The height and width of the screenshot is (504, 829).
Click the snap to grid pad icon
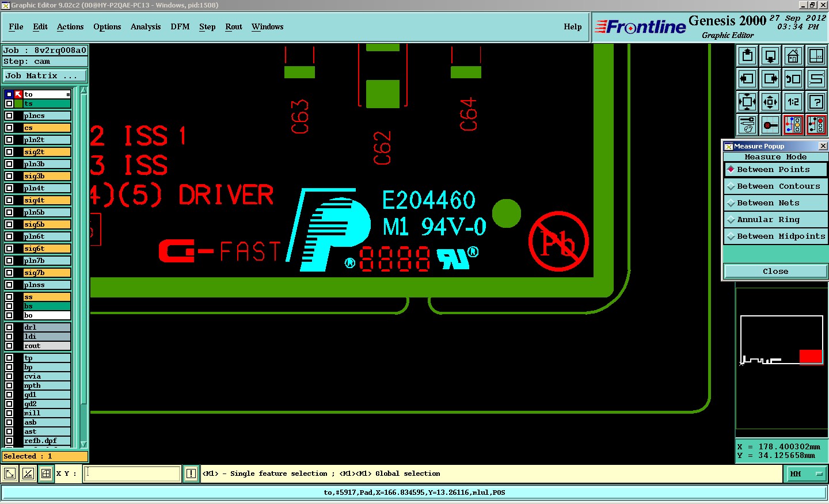click(770, 125)
